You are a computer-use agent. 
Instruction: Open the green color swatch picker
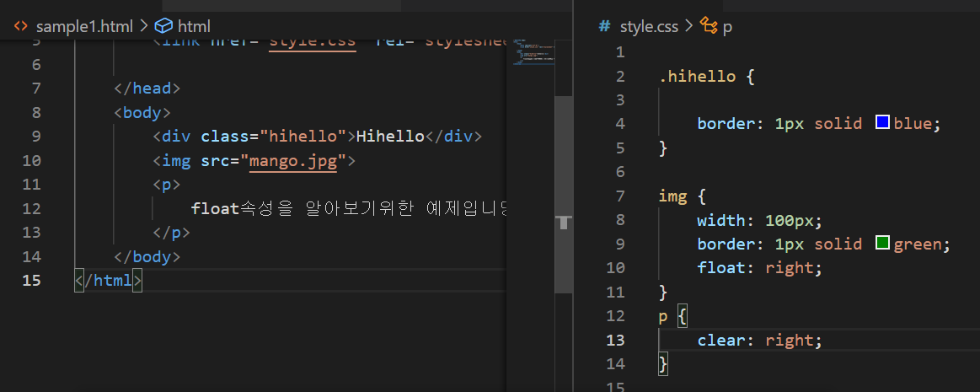click(882, 243)
